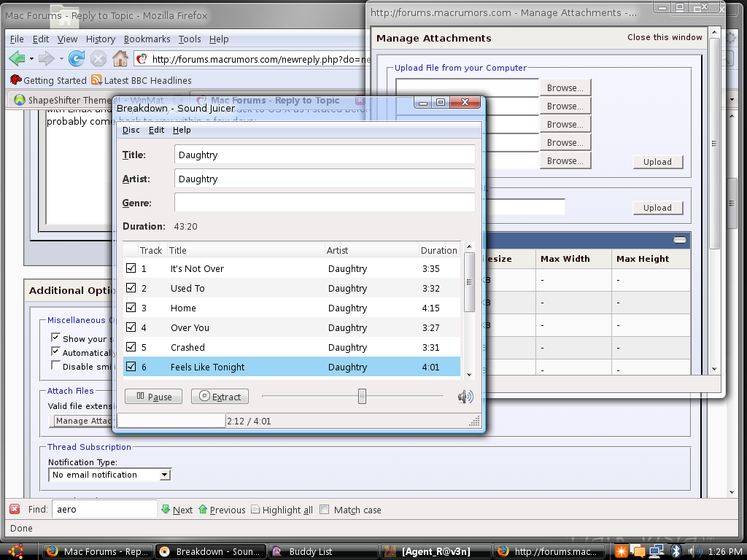Screen dimensions: 747x560
Task: Open Bookmarks menu in Firefox
Action: click(147, 39)
